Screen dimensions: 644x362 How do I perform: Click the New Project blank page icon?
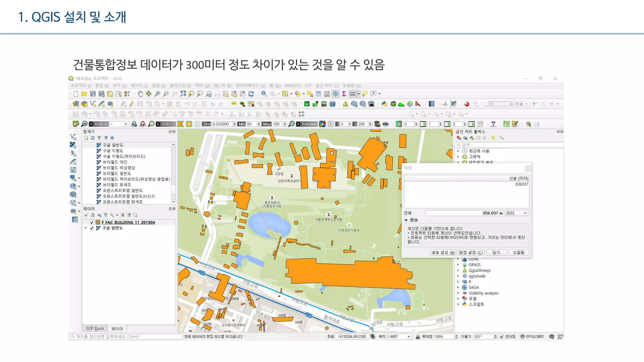click(75, 94)
